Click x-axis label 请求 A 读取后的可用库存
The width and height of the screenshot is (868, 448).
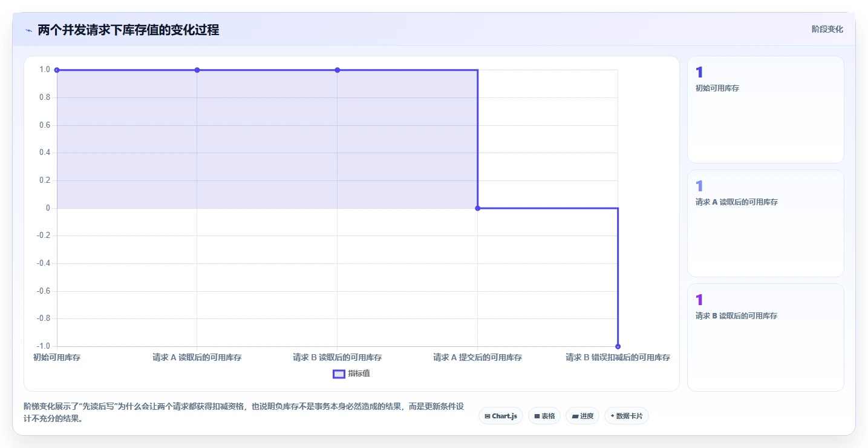(x=197, y=358)
